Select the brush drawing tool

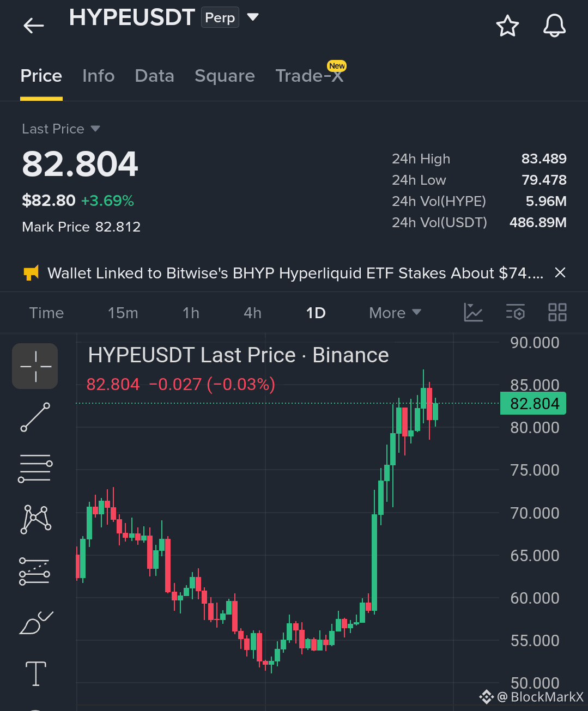point(36,623)
